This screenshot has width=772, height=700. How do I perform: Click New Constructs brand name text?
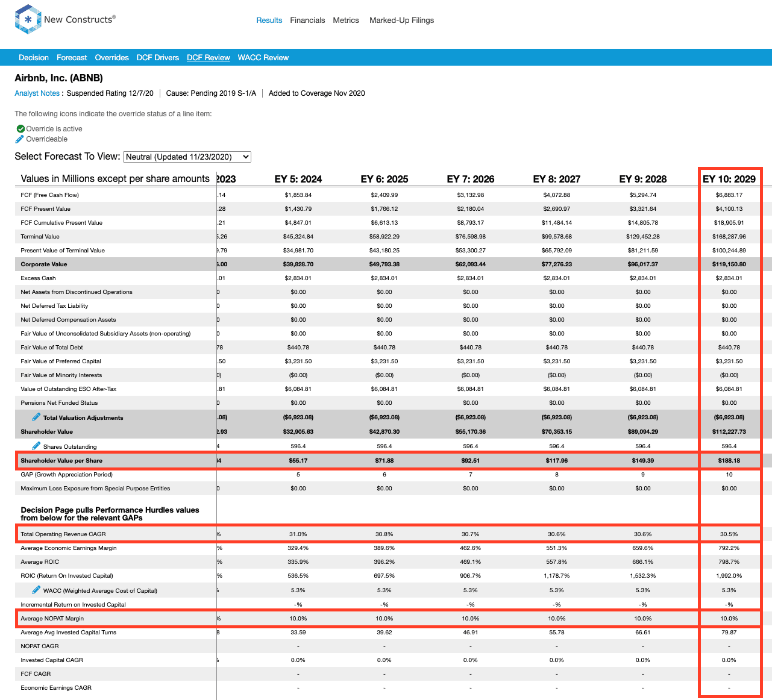[x=80, y=19]
